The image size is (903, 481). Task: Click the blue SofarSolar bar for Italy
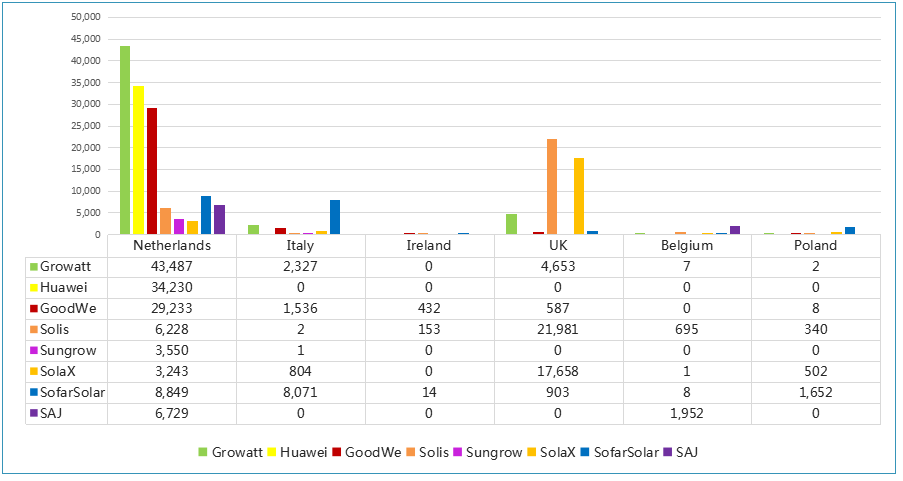tap(335, 217)
